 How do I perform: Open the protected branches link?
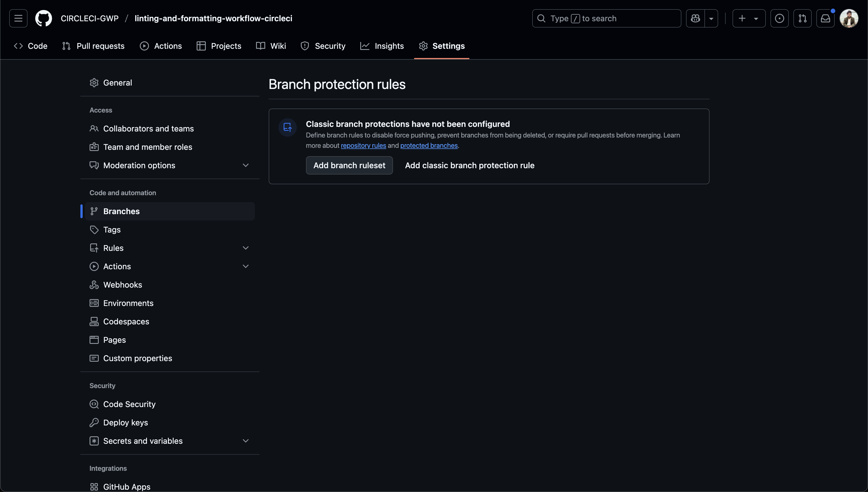[x=429, y=145]
